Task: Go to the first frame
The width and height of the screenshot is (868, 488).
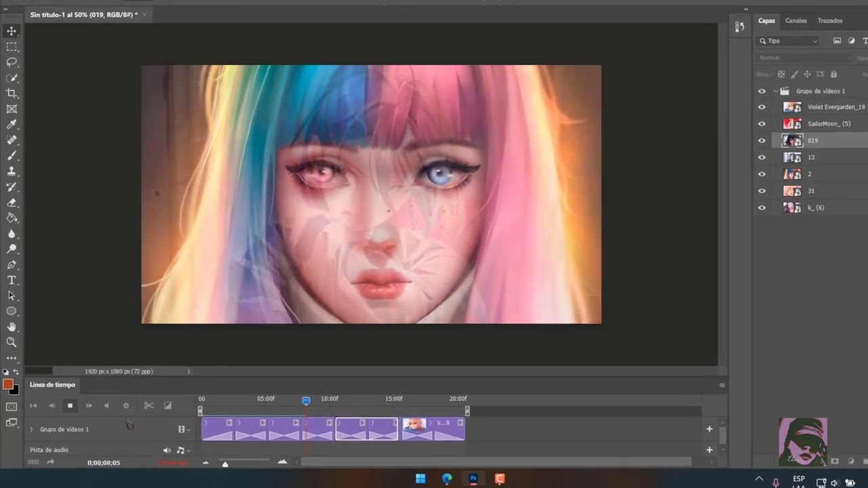Action: click(x=33, y=405)
